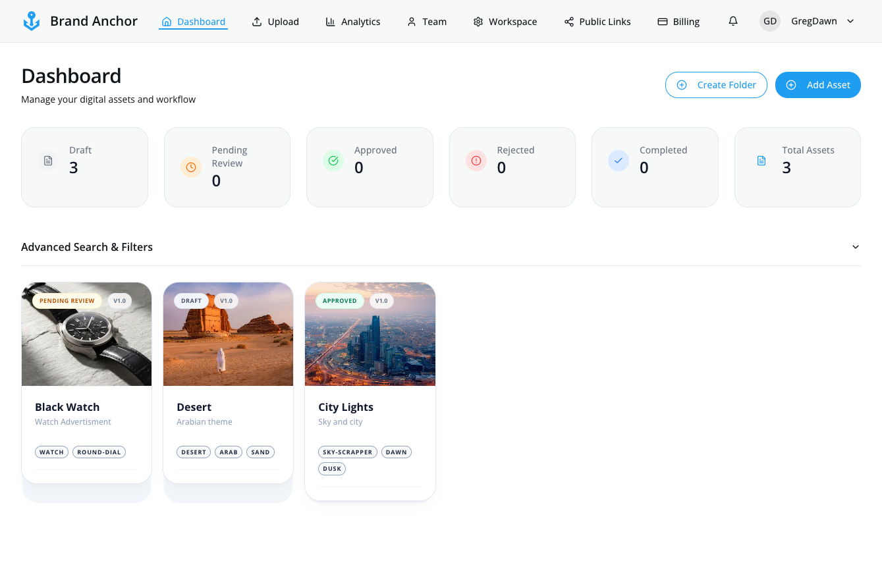Click the Arabian theme description
The image size is (882, 588).
pyautogui.click(x=204, y=422)
